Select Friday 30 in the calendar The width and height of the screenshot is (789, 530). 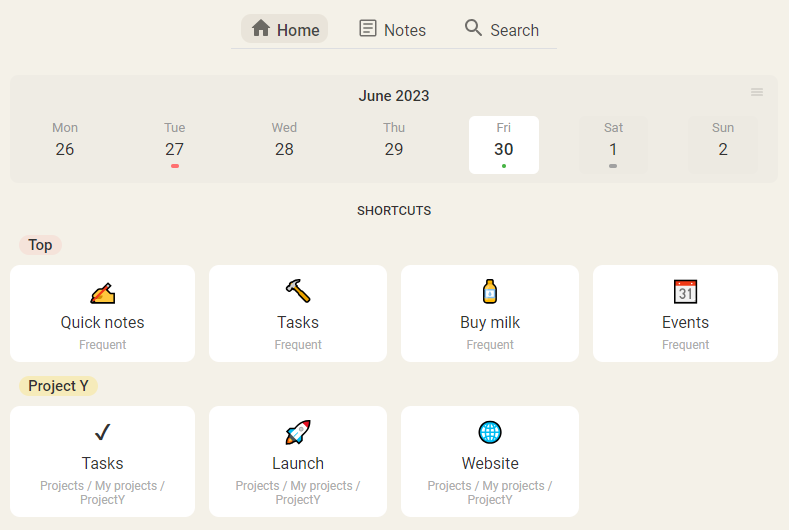504,144
